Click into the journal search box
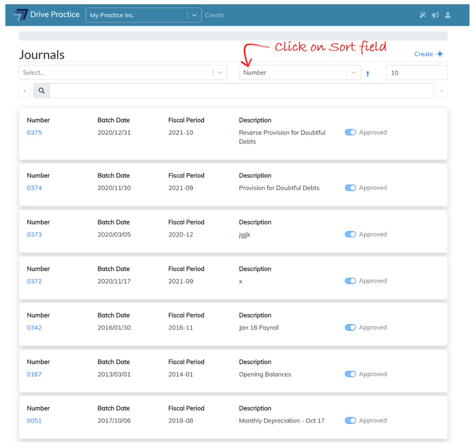The width and height of the screenshot is (476, 448). tap(242, 91)
